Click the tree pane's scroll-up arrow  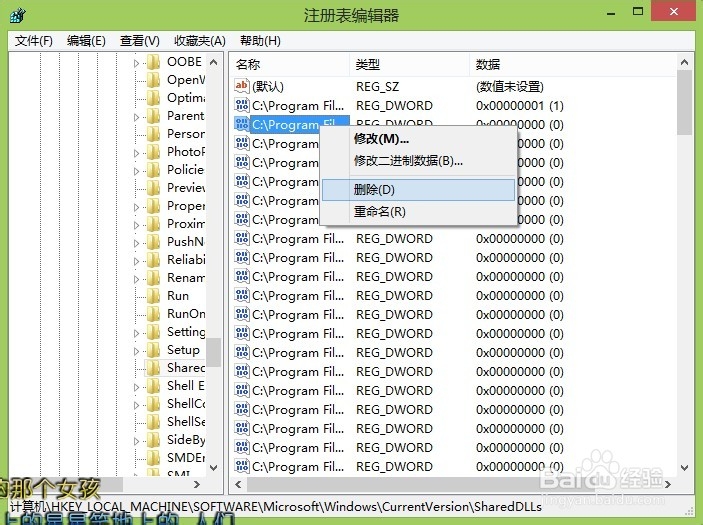coord(213,62)
